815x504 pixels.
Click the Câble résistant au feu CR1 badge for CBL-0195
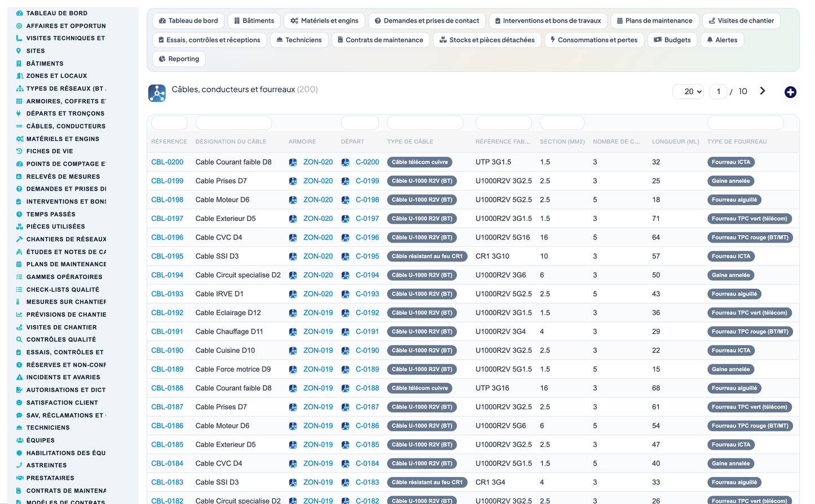427,257
